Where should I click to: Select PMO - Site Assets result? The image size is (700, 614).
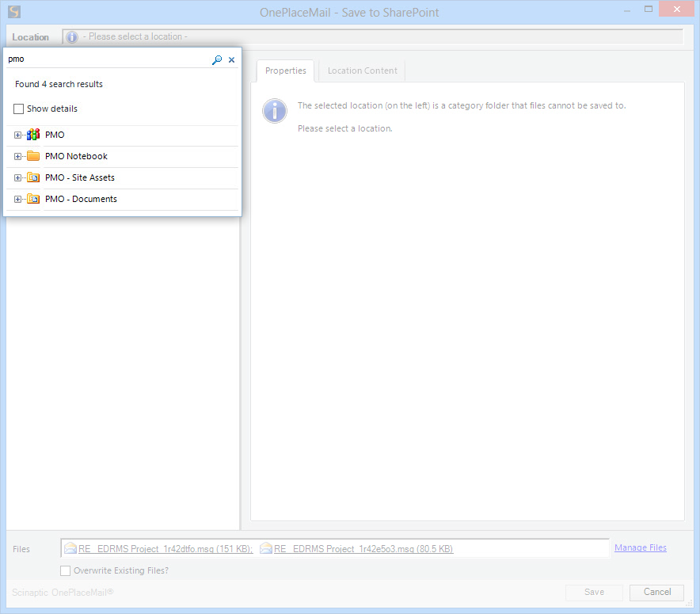tap(80, 177)
